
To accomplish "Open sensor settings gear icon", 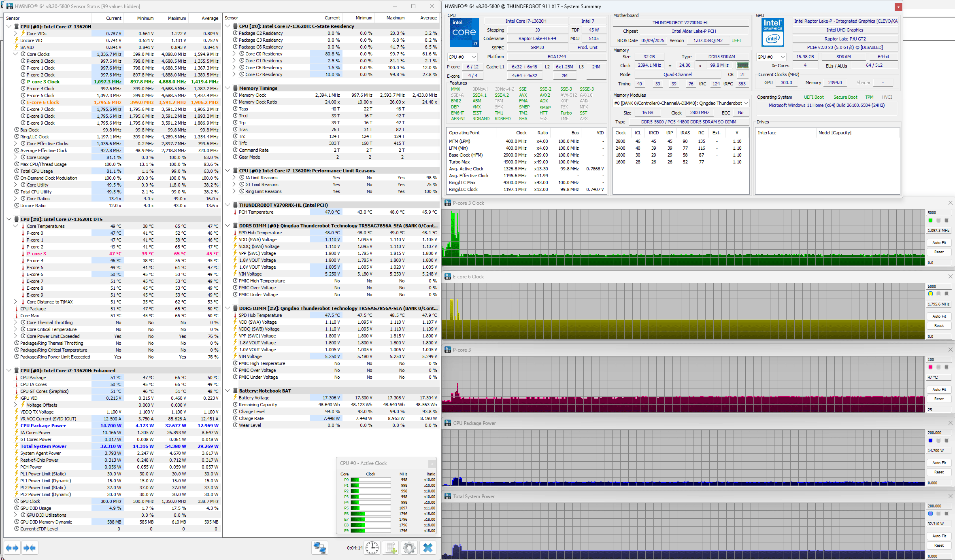I will coord(409,548).
